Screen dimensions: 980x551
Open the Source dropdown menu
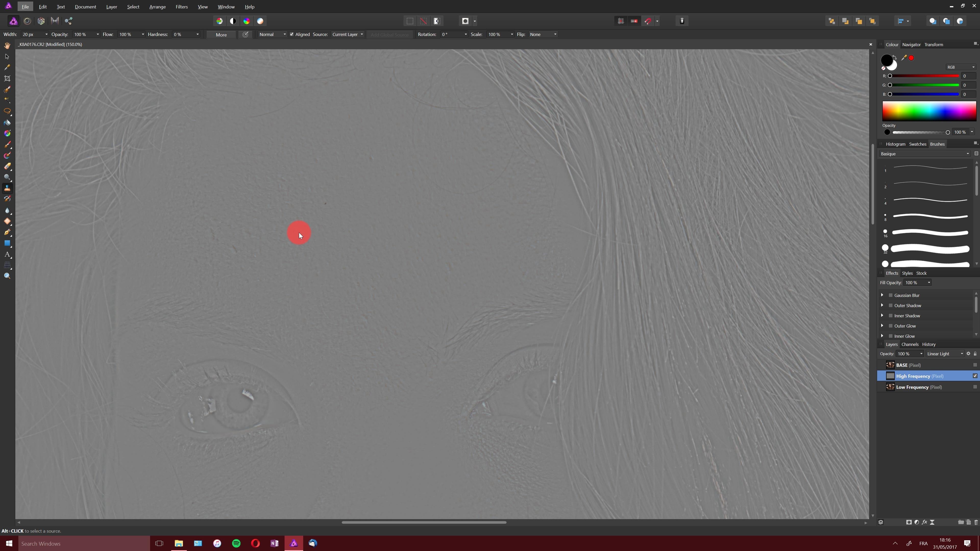click(347, 34)
